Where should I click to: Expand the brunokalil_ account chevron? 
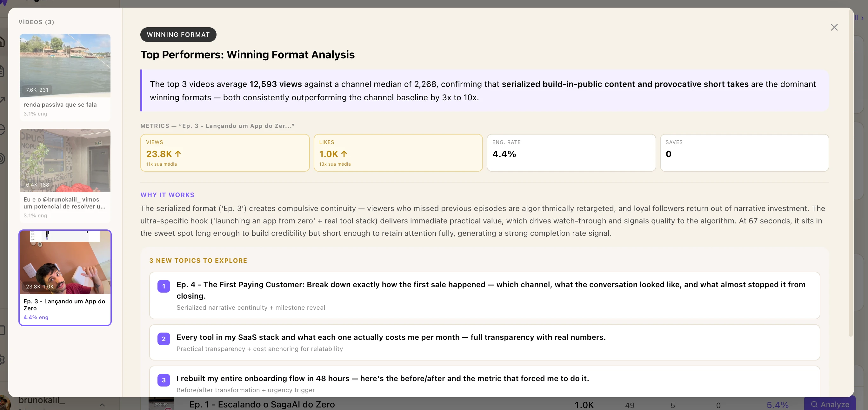(102, 405)
